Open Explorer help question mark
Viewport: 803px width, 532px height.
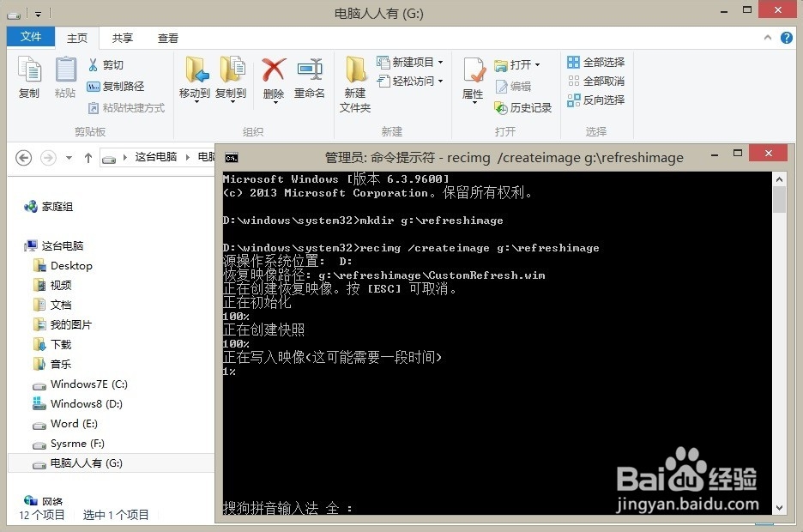[787, 38]
